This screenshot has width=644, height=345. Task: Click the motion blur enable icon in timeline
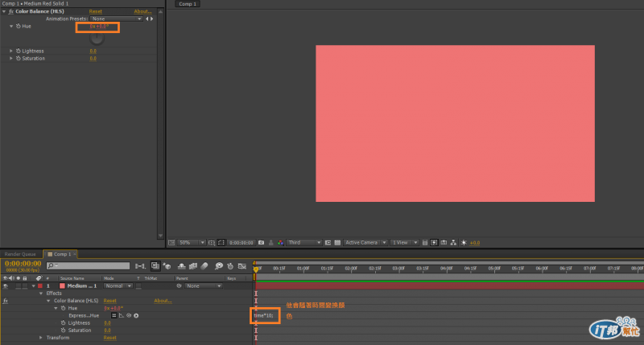click(204, 266)
